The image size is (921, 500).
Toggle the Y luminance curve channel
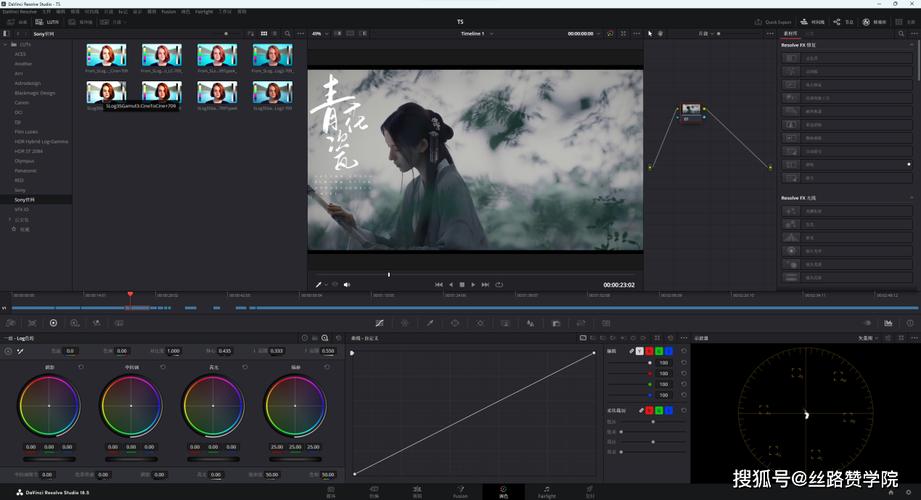tap(639, 351)
